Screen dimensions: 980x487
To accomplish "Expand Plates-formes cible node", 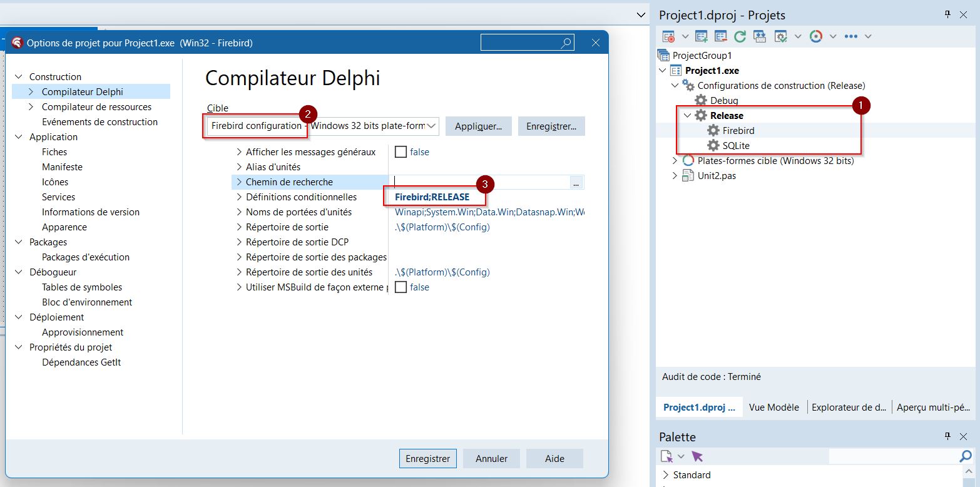I will [x=675, y=161].
